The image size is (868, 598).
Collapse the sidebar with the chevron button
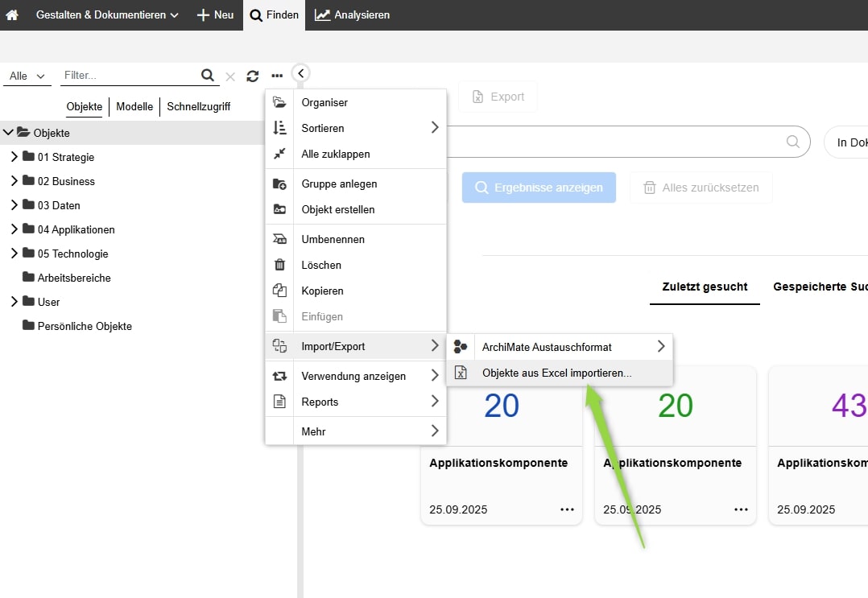(x=300, y=73)
